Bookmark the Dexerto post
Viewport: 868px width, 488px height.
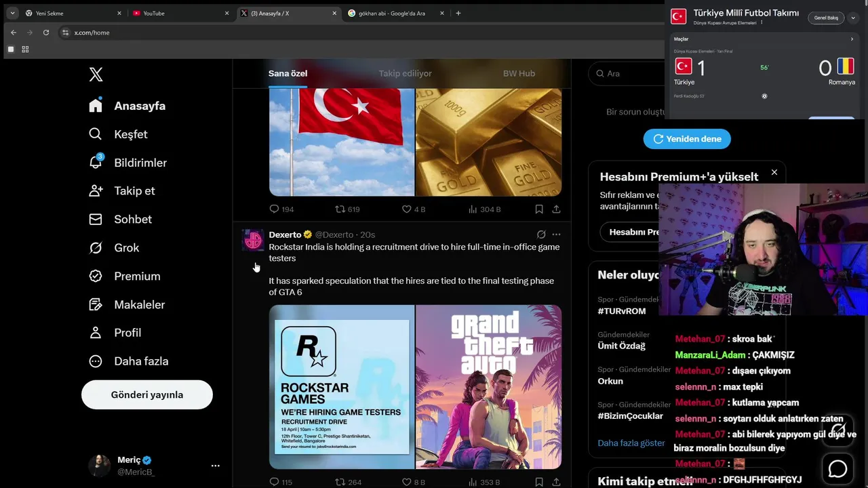(539, 482)
